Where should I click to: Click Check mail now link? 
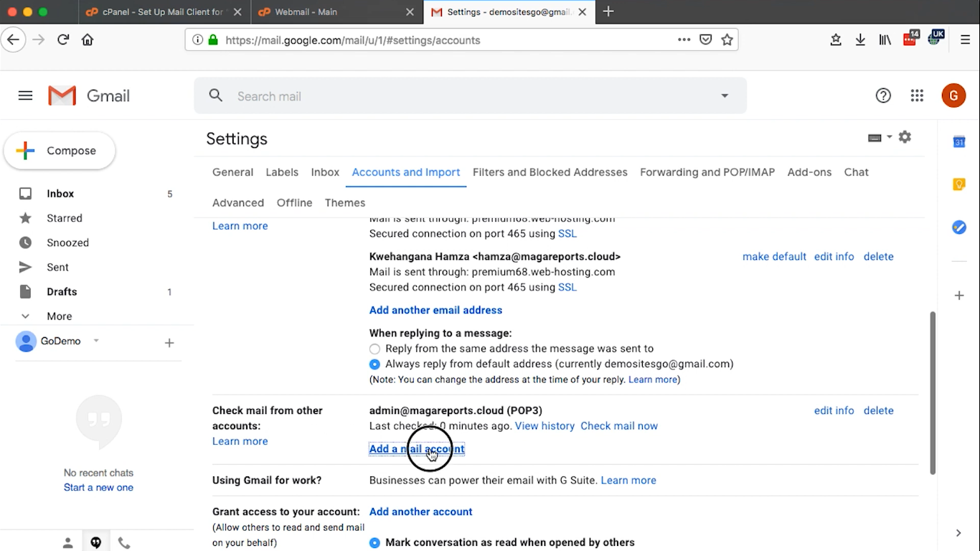[x=619, y=426]
